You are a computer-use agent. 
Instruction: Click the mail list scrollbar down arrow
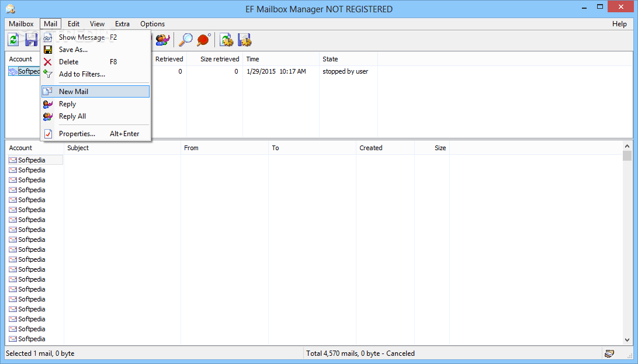coord(627,340)
